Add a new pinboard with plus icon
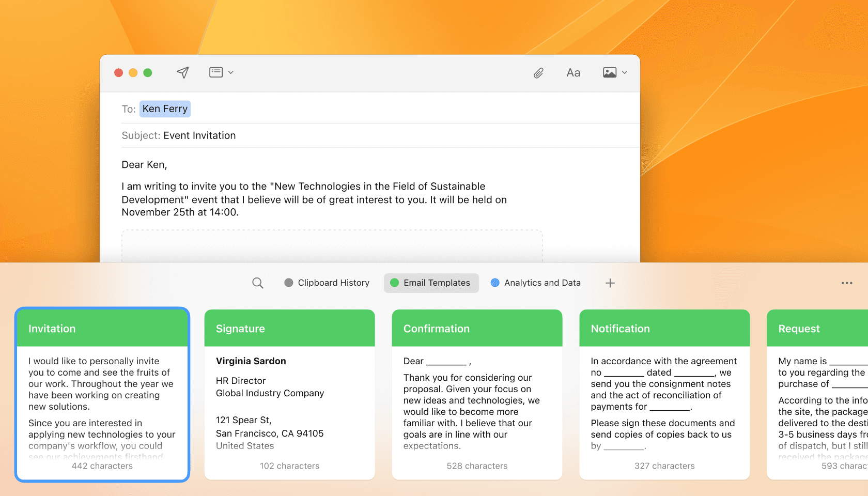Image resolution: width=868 pixels, height=496 pixels. pyautogui.click(x=610, y=283)
